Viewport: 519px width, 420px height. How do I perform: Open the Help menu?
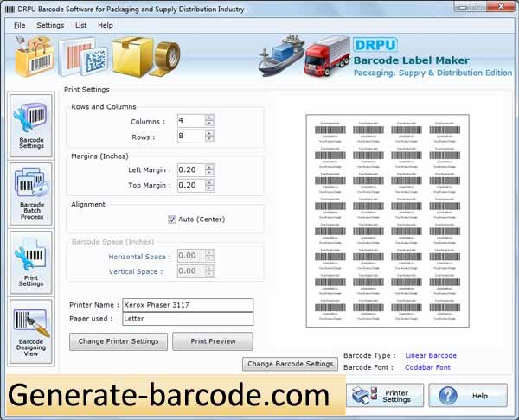click(106, 25)
